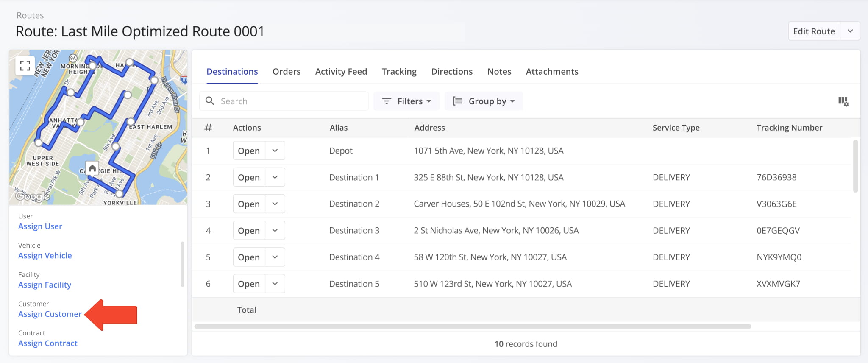Open Destination 1 stop
The height and width of the screenshot is (363, 868).
[x=249, y=177]
